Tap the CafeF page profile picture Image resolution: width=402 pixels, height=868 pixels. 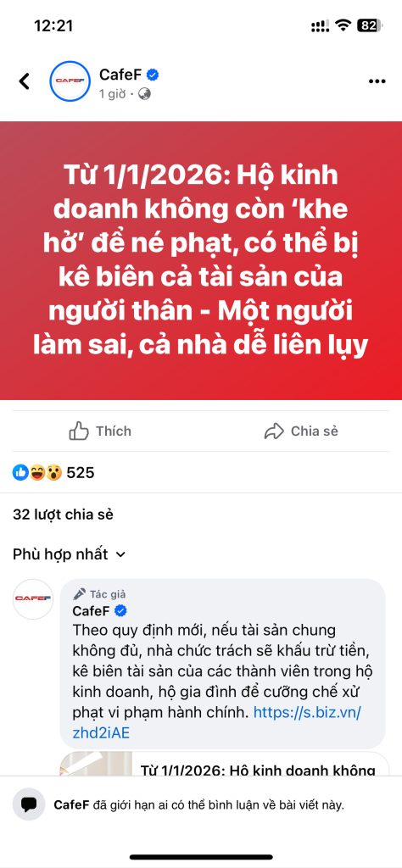(x=70, y=81)
